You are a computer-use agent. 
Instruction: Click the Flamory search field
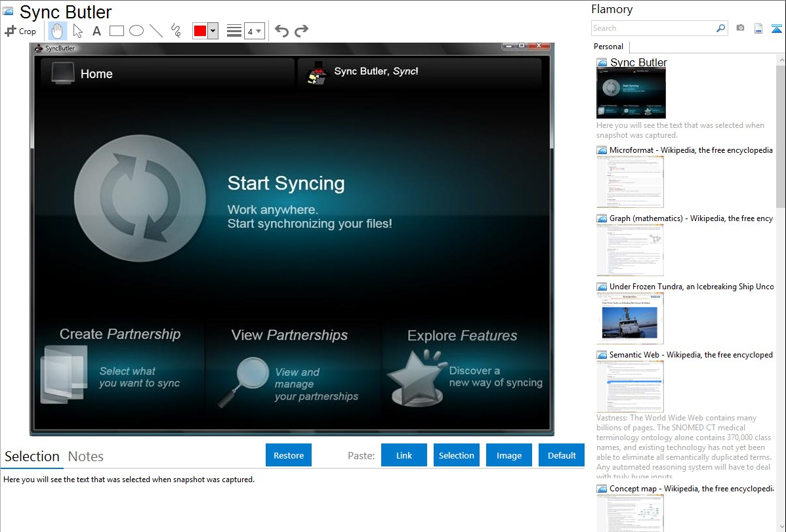(653, 28)
